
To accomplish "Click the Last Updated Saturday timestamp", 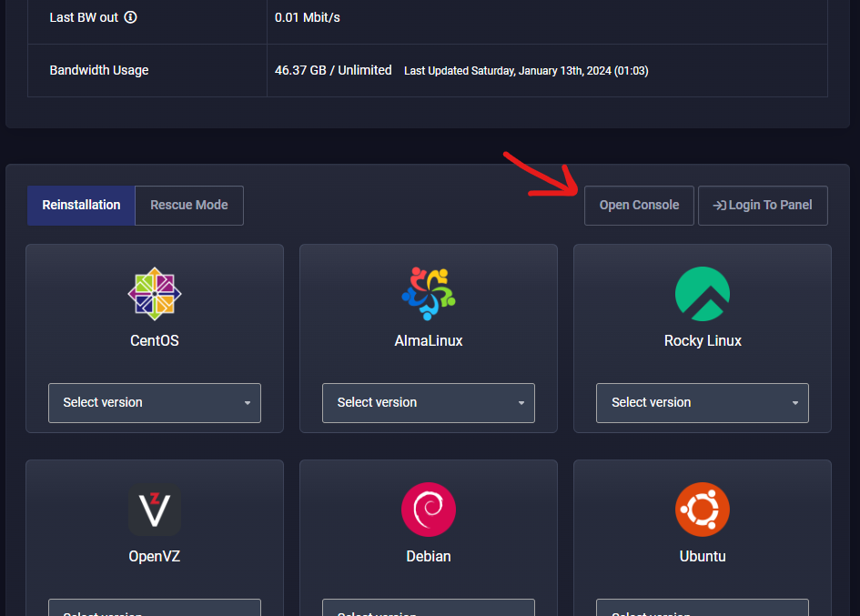I will coord(526,71).
